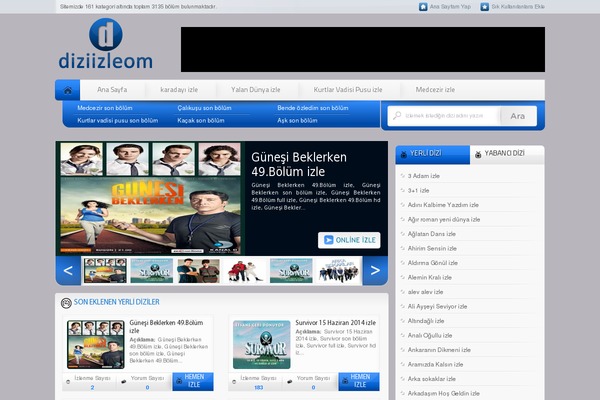600x400 pixels.
Task: Click Çalıkuşu son bölüm link
Action: [x=204, y=108]
